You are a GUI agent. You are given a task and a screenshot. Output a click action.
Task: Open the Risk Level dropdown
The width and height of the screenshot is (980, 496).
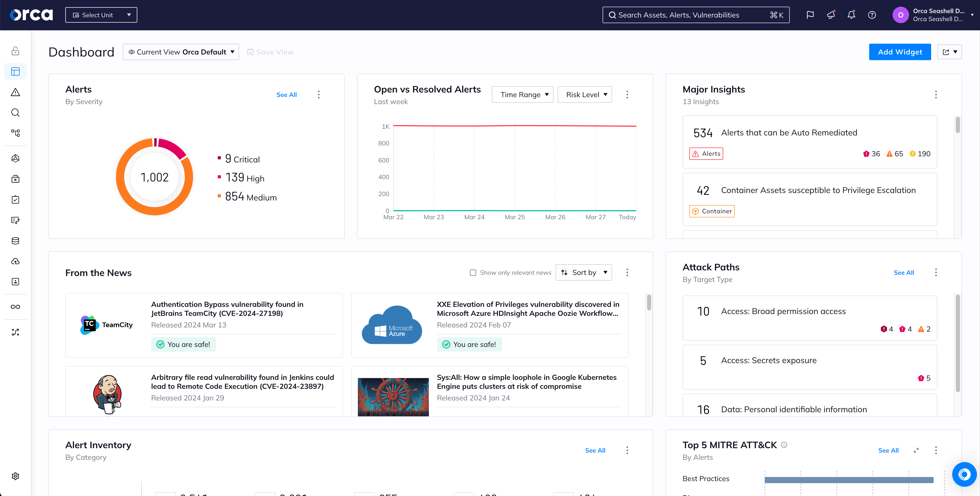[x=585, y=94]
